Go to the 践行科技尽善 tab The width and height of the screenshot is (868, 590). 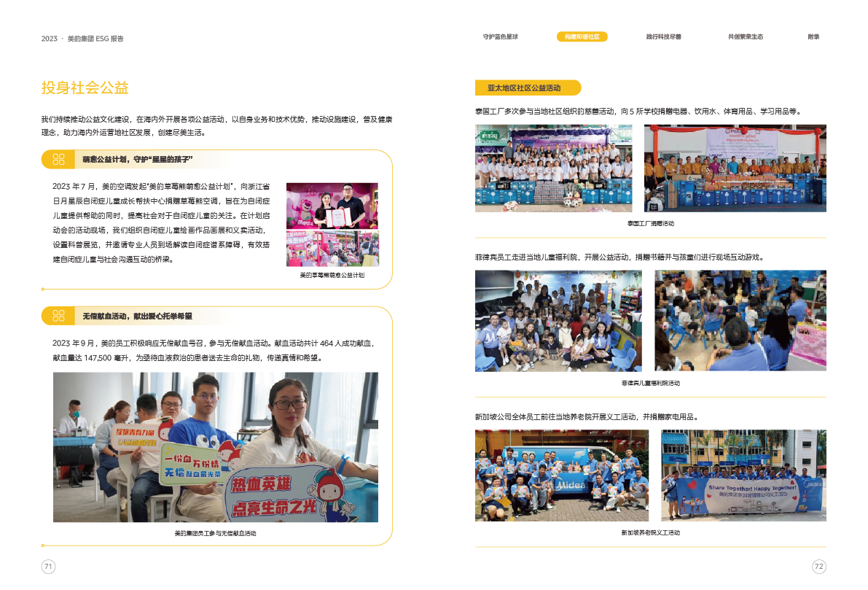pos(663,36)
